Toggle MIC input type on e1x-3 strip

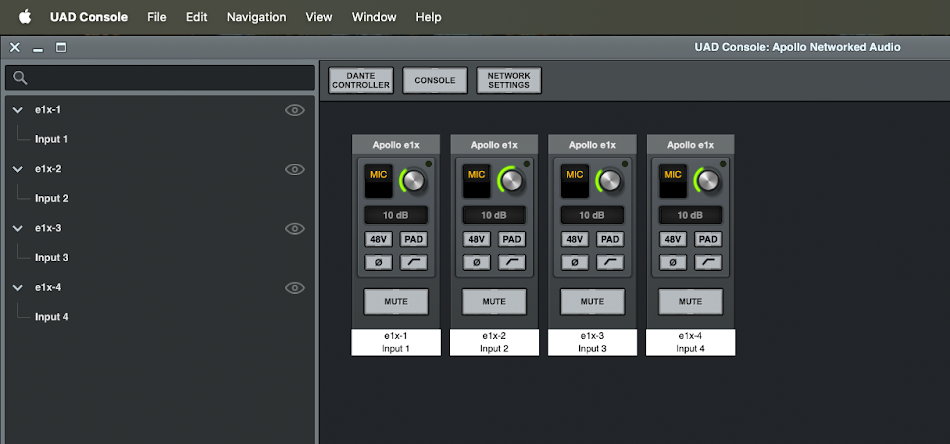pyautogui.click(x=575, y=181)
